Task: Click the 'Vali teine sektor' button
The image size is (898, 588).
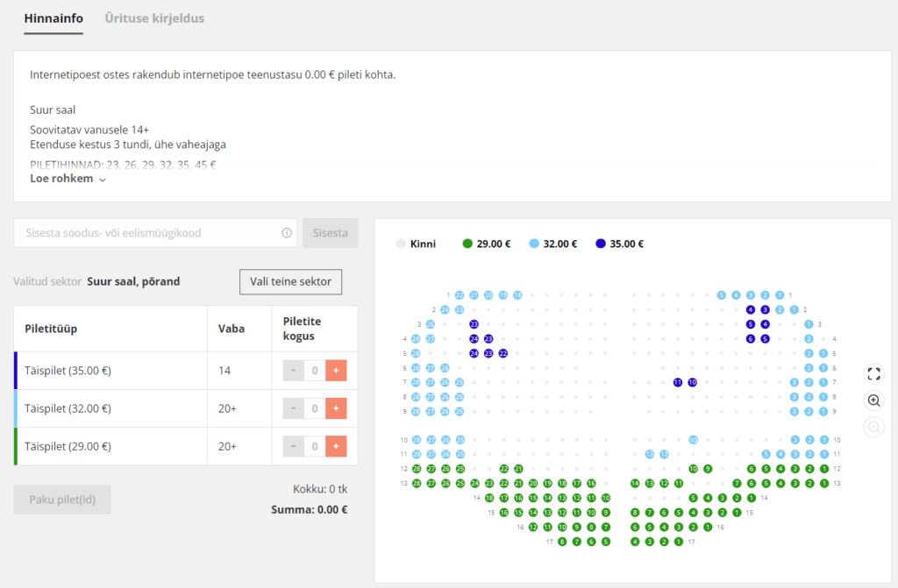Action: coord(290,282)
